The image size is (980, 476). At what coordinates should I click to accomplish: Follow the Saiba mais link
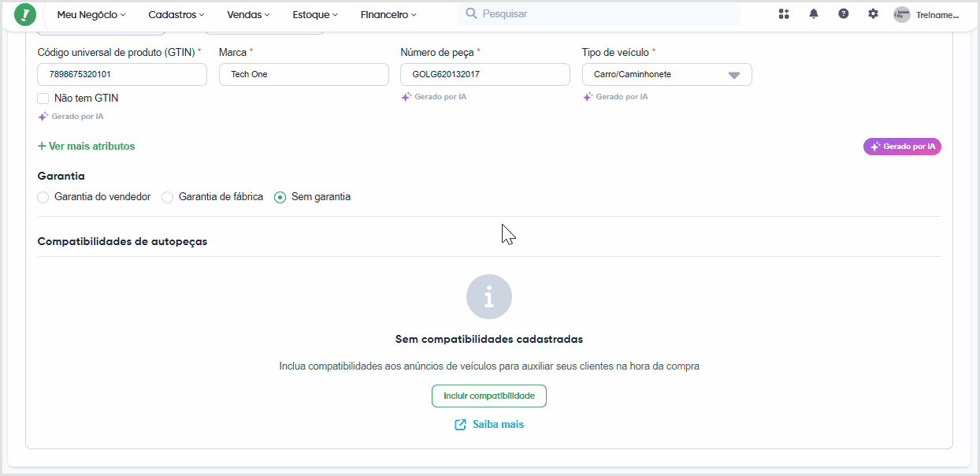(498, 425)
